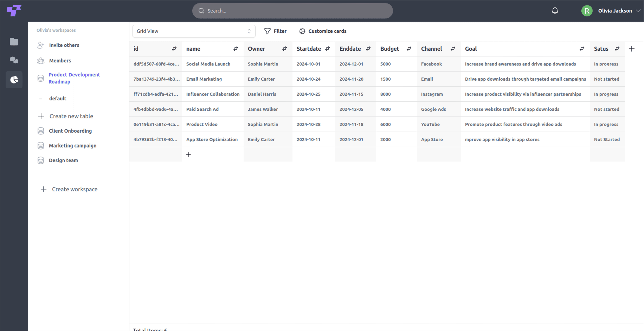This screenshot has height=331, width=644.
Task: Open the folder icon in left sidebar
Action: pos(14,42)
